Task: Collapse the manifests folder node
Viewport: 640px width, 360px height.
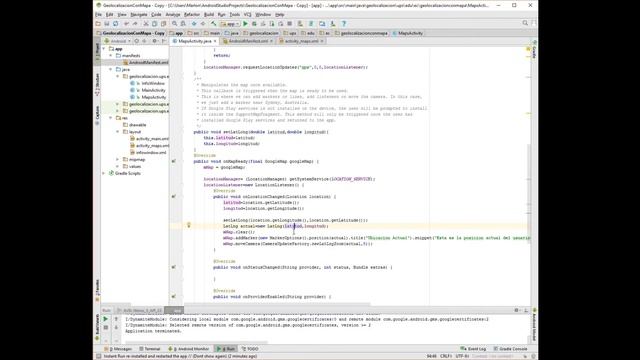Action: [x=111, y=56]
